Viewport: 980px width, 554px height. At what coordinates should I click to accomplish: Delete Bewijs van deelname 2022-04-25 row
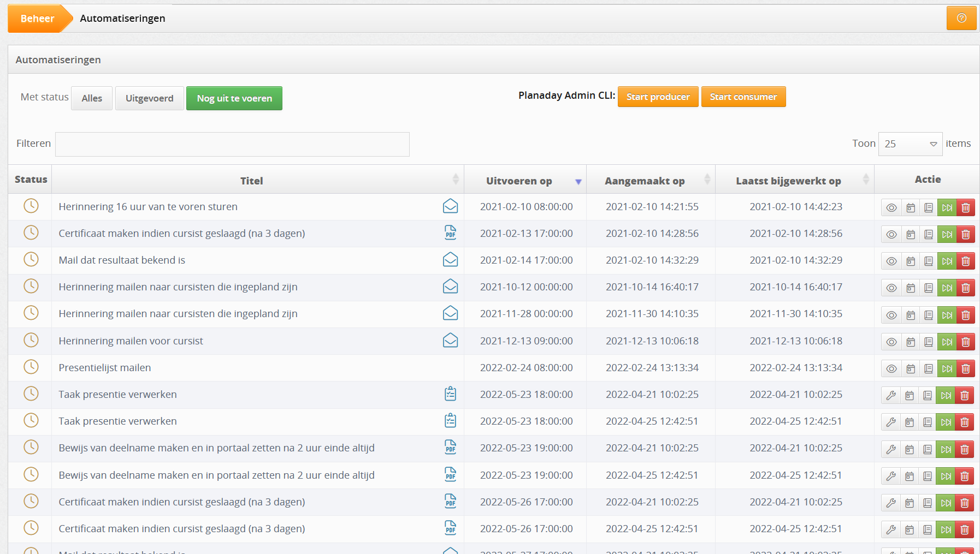point(965,476)
